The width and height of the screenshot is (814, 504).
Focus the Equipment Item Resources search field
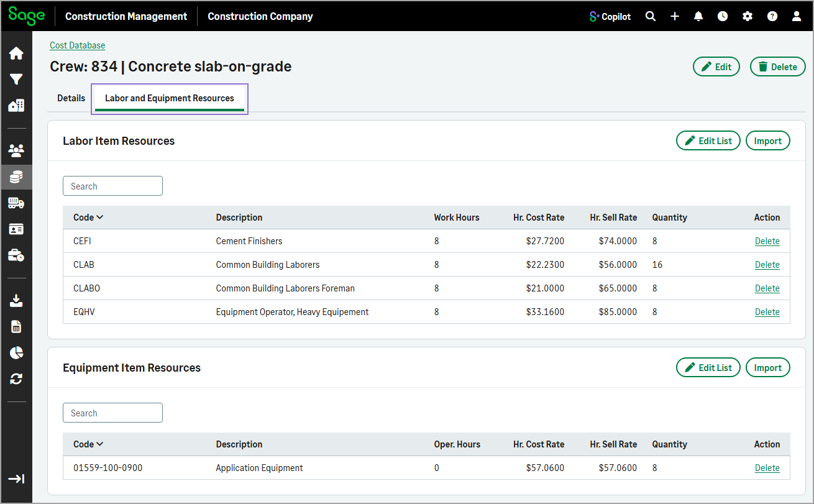112,413
